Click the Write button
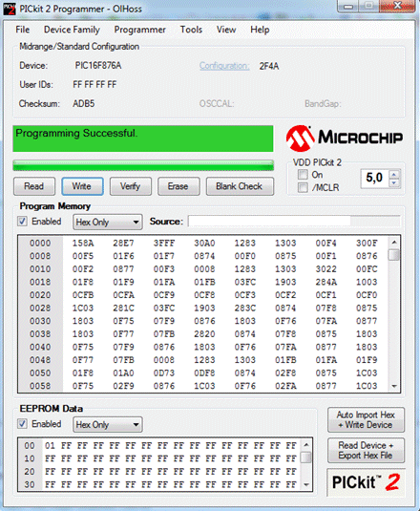This screenshot has width=420, height=511. click(x=82, y=186)
